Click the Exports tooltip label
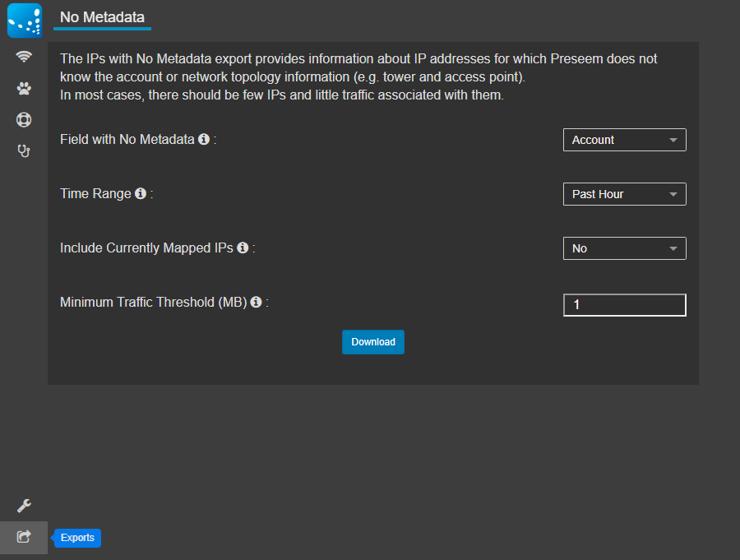This screenshot has width=740, height=560. (x=77, y=538)
